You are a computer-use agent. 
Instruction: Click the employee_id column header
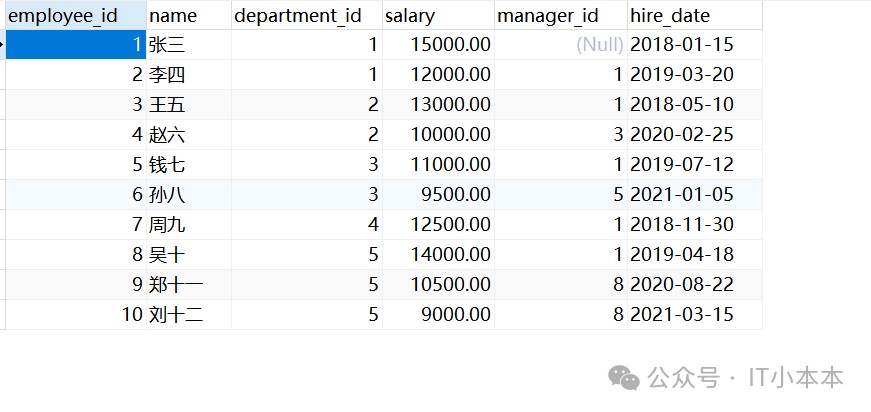pos(76,16)
